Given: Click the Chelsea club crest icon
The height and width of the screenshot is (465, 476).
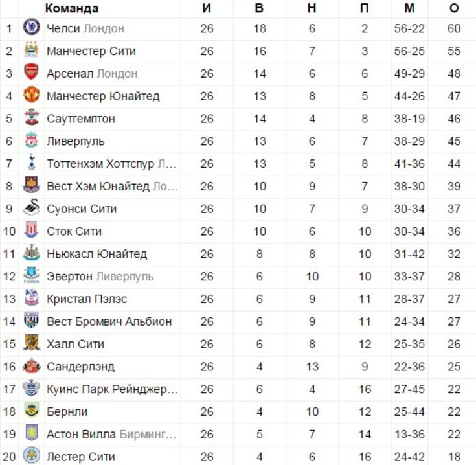Looking at the screenshot, I should coord(32,27).
